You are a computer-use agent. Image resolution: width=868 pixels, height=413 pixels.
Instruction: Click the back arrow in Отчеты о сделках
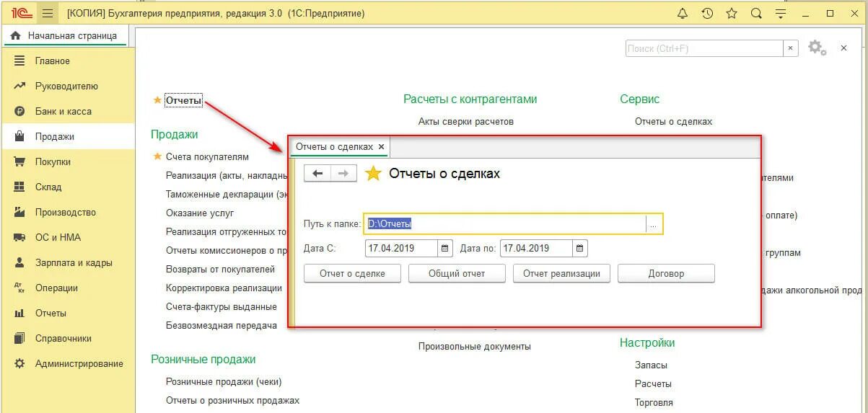coord(317,173)
